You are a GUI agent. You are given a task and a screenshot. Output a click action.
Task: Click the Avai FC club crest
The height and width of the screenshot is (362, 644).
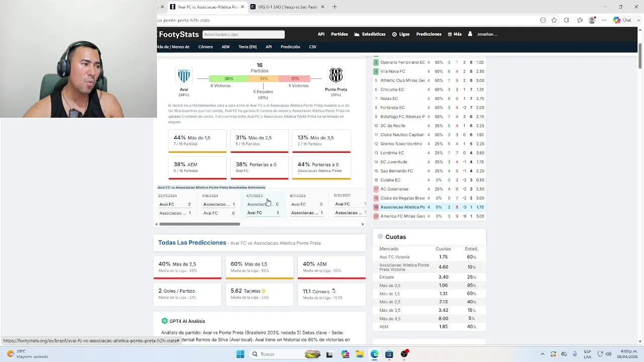point(184,75)
